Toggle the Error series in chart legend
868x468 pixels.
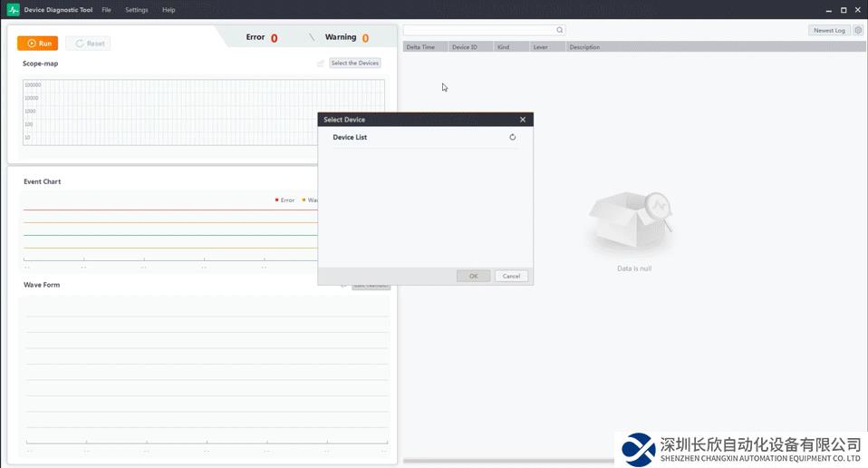pos(285,200)
